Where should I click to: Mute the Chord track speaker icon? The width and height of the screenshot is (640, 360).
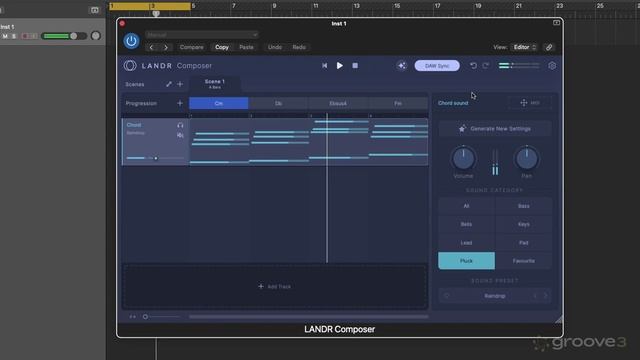point(180,135)
